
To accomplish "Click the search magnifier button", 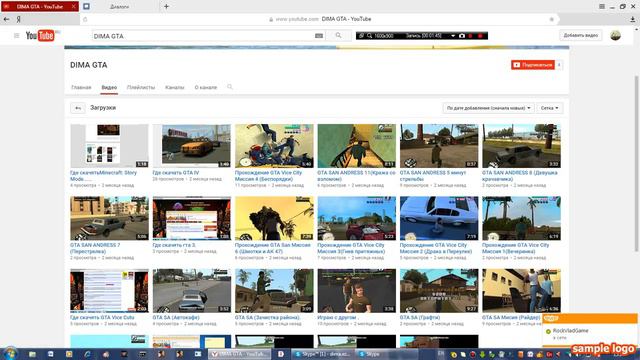I will tap(338, 36).
